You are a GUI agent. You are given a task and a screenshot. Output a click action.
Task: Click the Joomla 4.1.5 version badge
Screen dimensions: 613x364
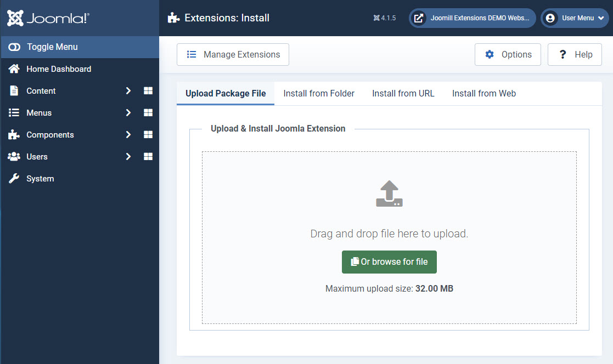(x=384, y=18)
